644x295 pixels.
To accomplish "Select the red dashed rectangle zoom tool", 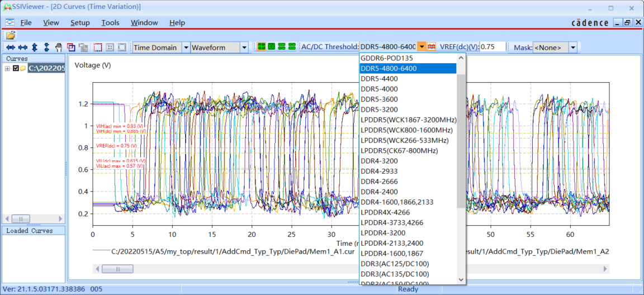I will pyautogui.click(x=98, y=47).
